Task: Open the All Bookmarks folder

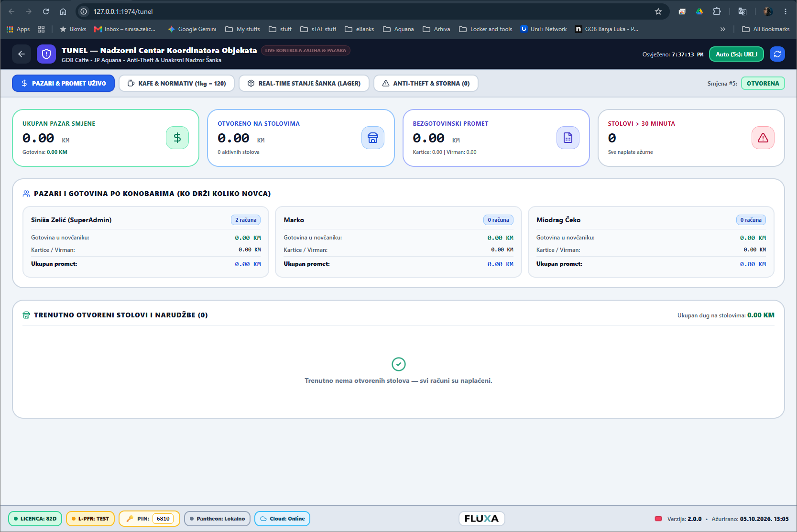Action: (766, 29)
